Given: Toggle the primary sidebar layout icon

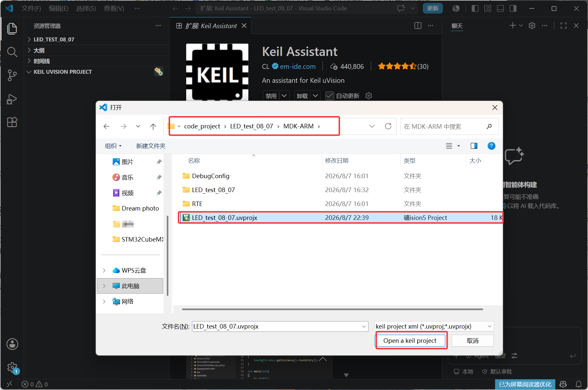Looking at the screenshot, I should (x=475, y=8).
